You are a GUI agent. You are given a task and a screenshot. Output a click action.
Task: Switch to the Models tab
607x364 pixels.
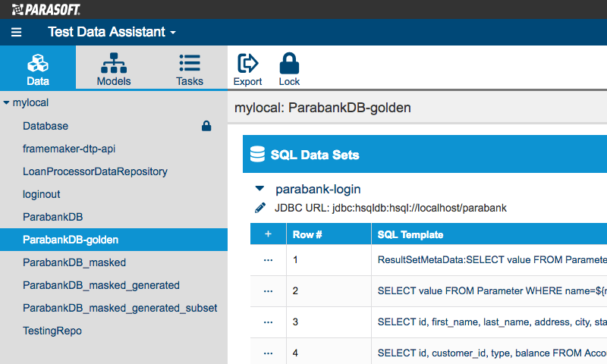tap(114, 67)
